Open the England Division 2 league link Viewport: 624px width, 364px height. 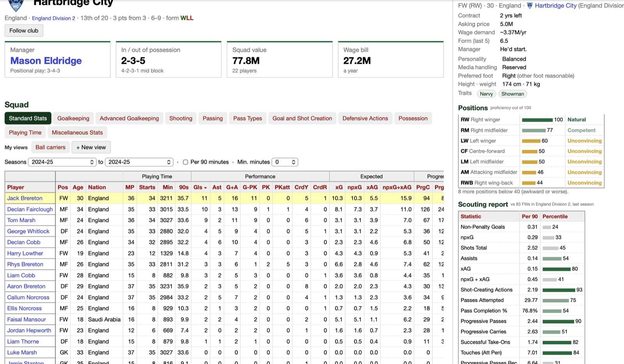coord(53,18)
